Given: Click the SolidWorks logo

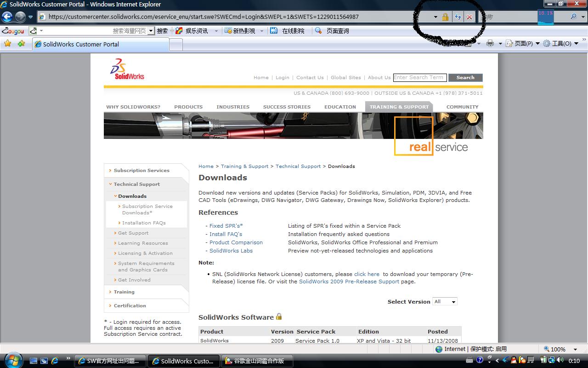Looking at the screenshot, I should tap(127, 69).
